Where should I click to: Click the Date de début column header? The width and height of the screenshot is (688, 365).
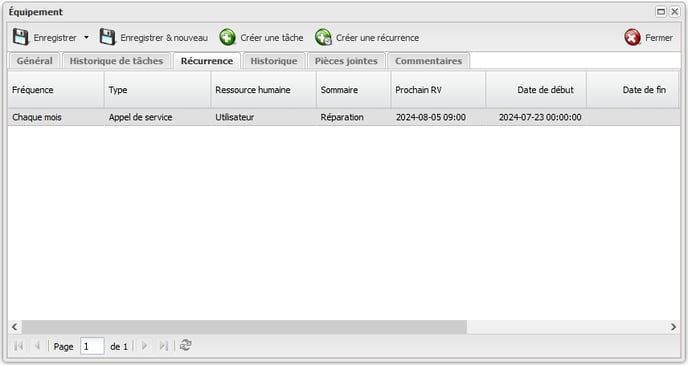pos(536,89)
